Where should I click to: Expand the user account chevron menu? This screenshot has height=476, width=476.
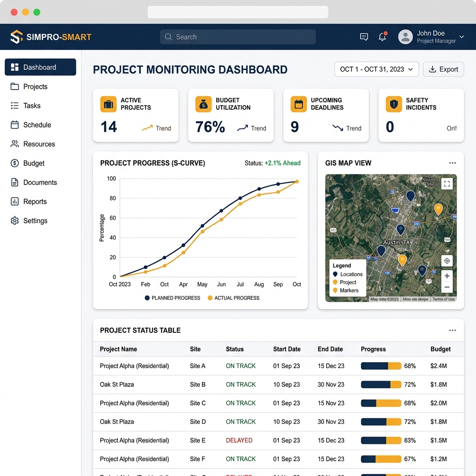[462, 37]
